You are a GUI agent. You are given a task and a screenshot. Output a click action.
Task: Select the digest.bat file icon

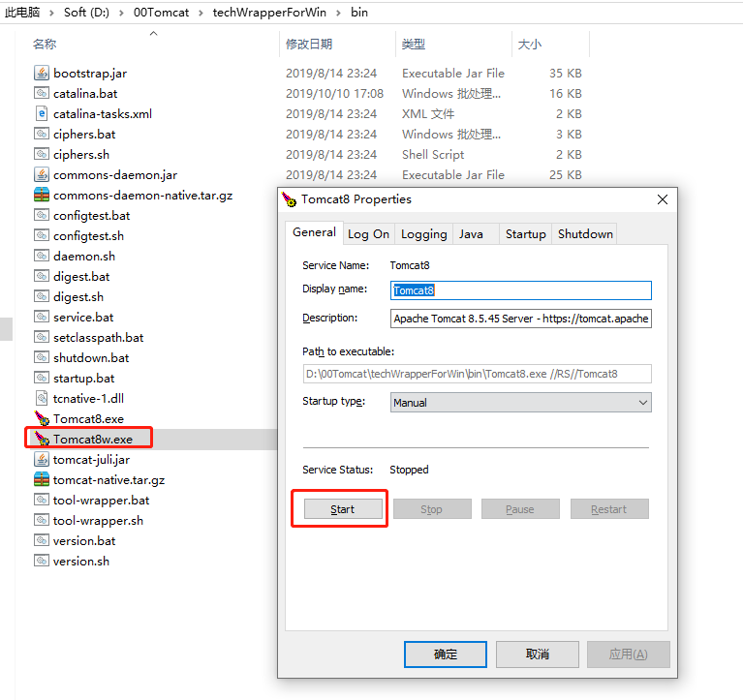click(x=42, y=276)
